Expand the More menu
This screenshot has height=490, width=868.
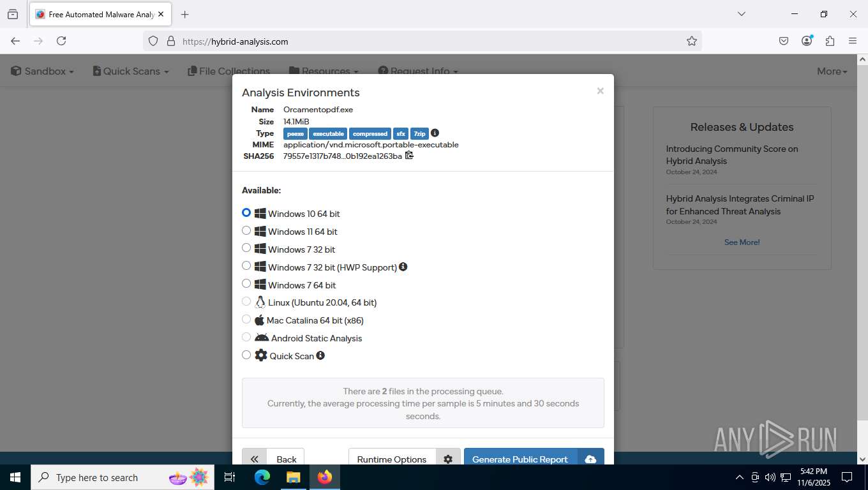[x=832, y=71]
